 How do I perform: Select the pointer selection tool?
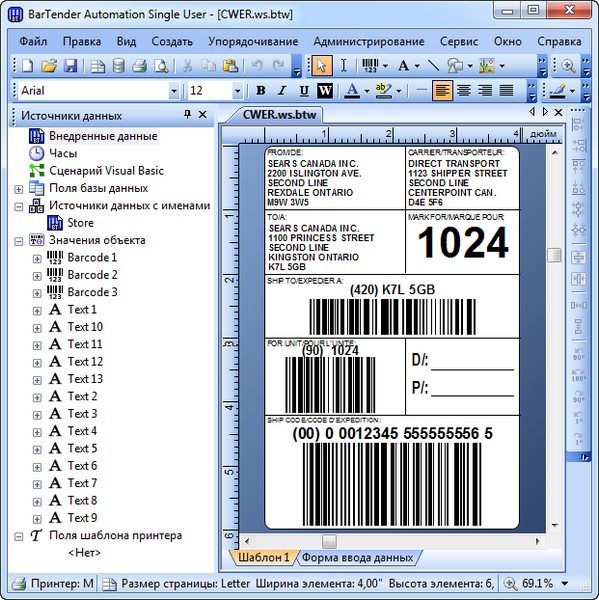click(322, 66)
